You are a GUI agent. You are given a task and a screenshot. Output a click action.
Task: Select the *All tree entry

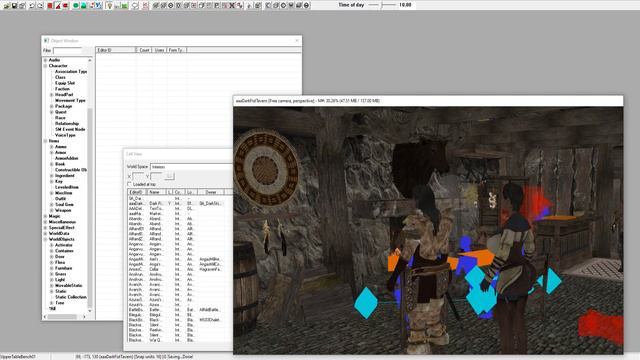point(52,309)
